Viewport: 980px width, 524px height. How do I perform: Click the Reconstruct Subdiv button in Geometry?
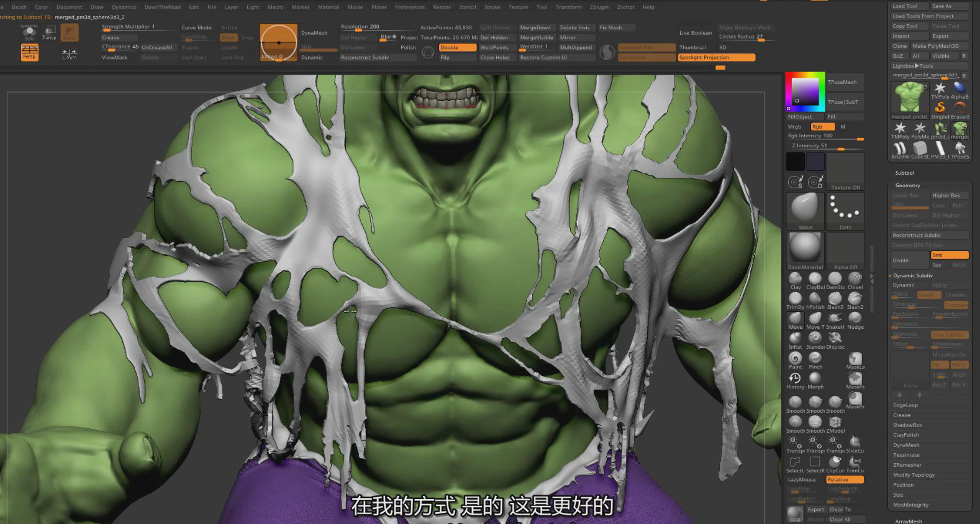[x=929, y=236]
